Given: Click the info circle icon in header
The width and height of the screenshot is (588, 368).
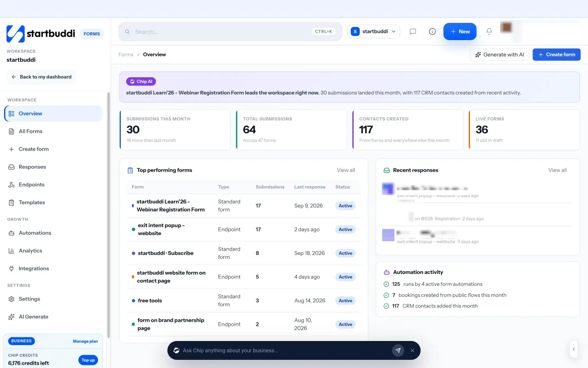Looking at the screenshot, I should (x=432, y=31).
